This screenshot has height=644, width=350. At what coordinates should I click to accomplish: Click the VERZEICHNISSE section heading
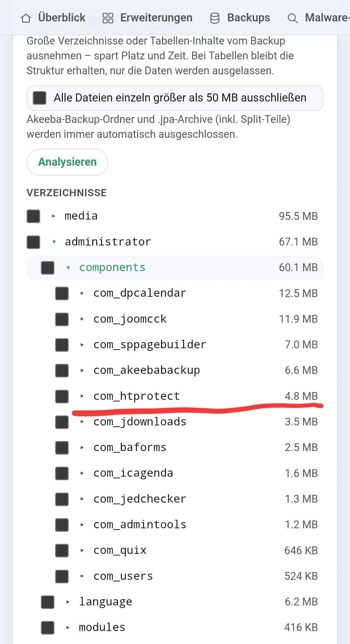tap(66, 193)
